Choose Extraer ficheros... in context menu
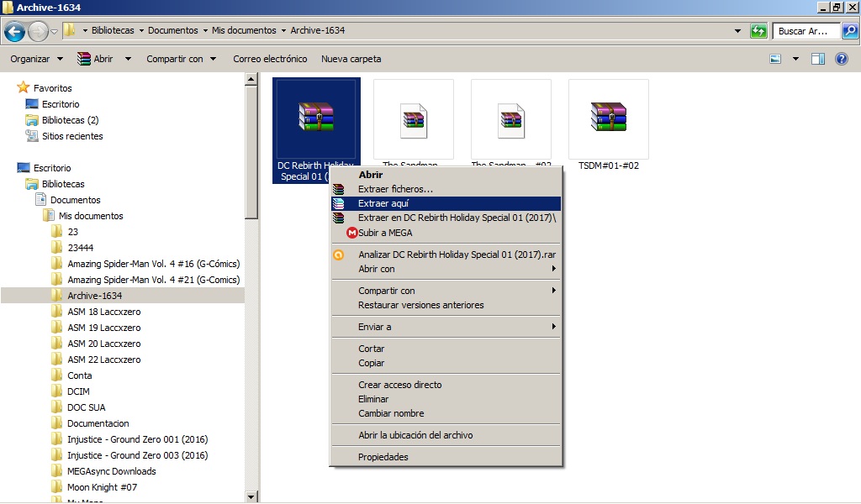This screenshot has height=504, width=861. coord(446,189)
